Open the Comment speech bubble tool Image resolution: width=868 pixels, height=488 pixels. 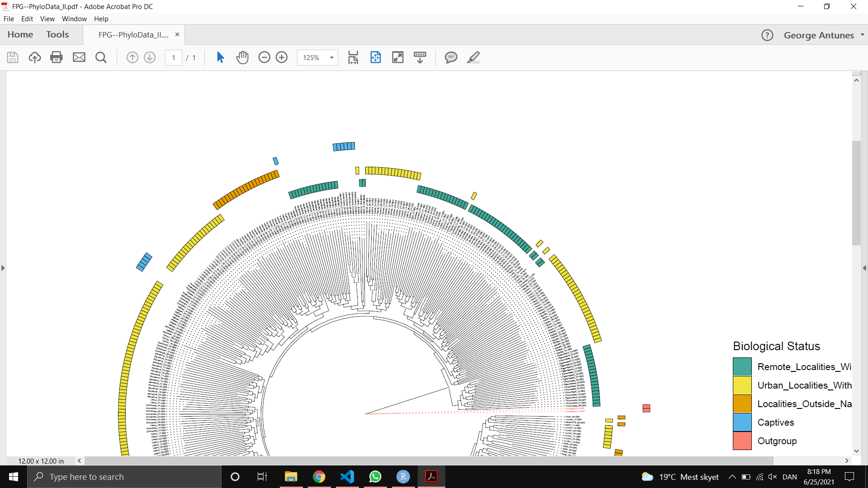[451, 57]
